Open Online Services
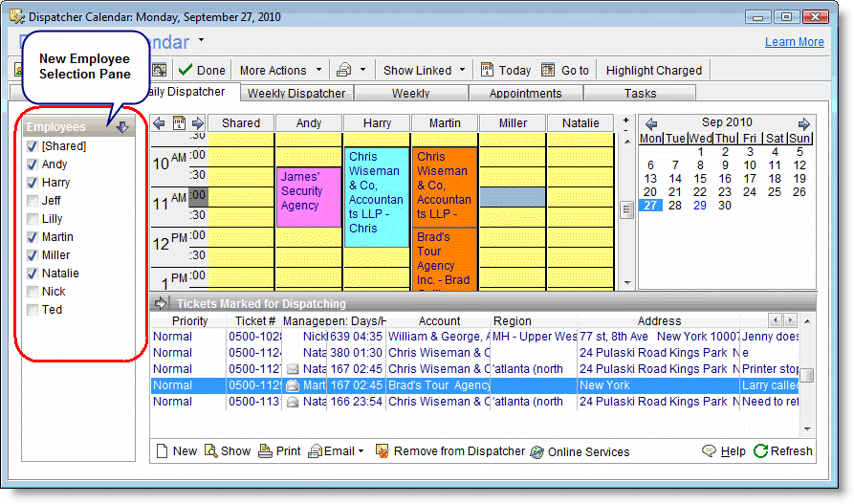 pos(580,451)
